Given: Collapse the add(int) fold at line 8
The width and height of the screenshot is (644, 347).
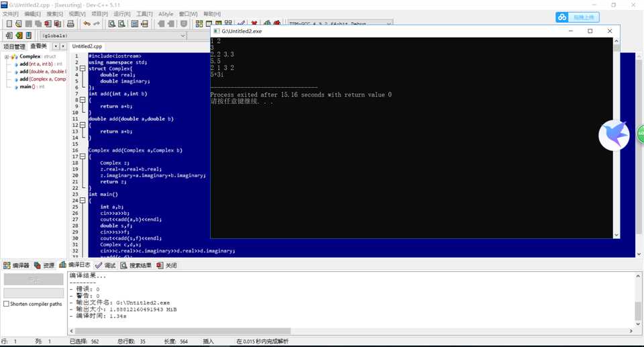Looking at the screenshot, I should 83,100.
